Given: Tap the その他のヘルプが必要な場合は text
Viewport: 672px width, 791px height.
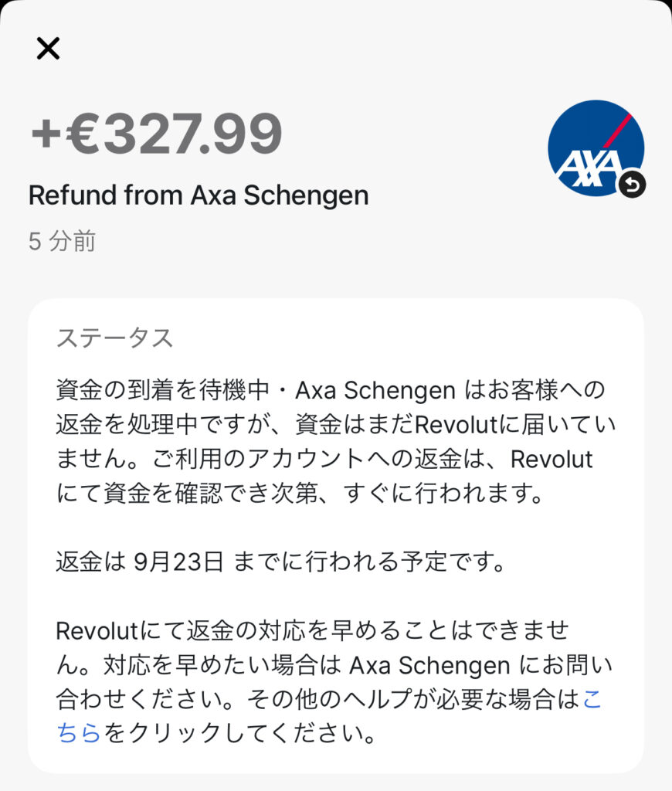Looking at the screenshot, I should click(413, 698).
